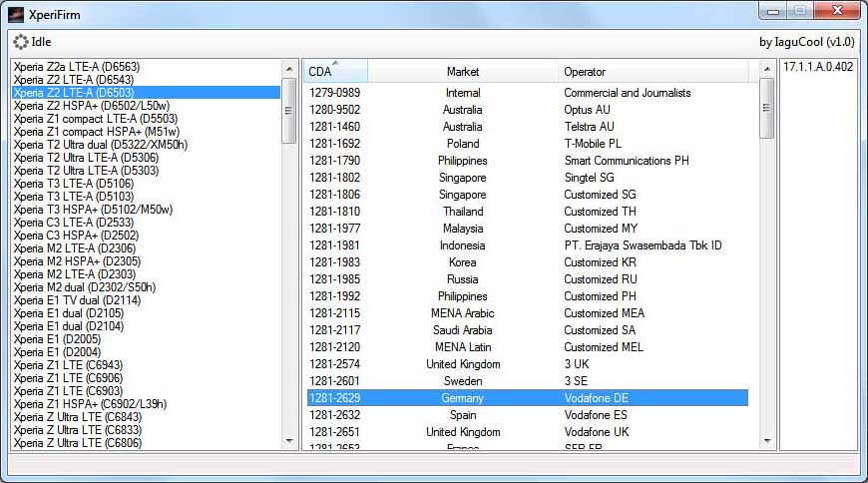Image resolution: width=868 pixels, height=483 pixels.
Task: Select Vodafone UK row
Action: coord(528,432)
